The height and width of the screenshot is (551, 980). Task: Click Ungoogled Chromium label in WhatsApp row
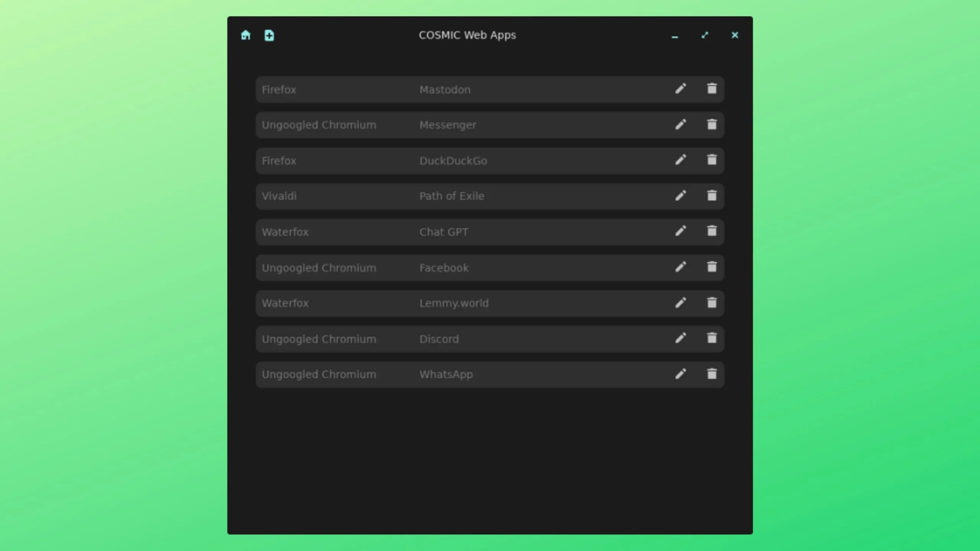click(x=319, y=375)
